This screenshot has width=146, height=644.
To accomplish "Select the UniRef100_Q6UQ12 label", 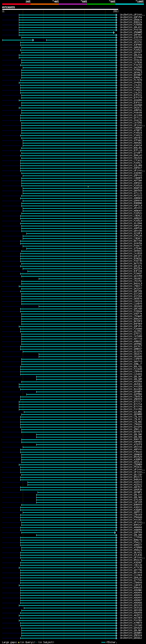I will [131, 638].
